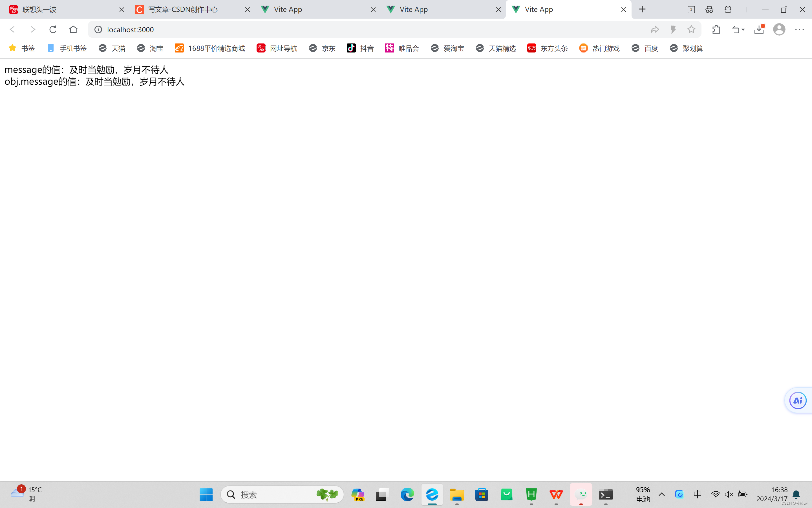Click the taskbar 搜索 search box
Image resolution: width=812 pixels, height=508 pixels.
click(282, 494)
